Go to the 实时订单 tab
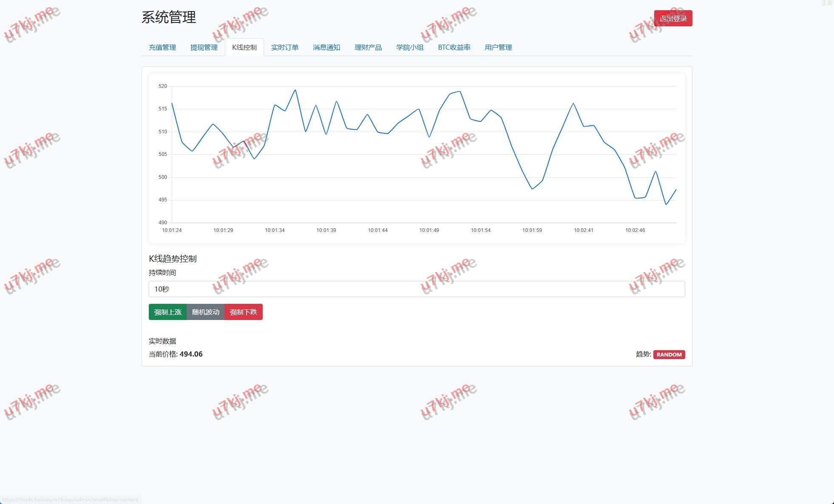Screen dimensions: 834x504 tap(284, 47)
